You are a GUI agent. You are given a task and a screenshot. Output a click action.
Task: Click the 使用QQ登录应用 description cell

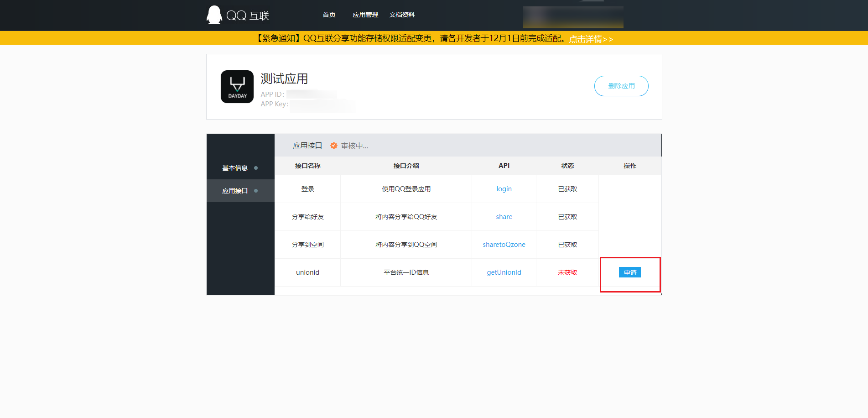click(406, 189)
